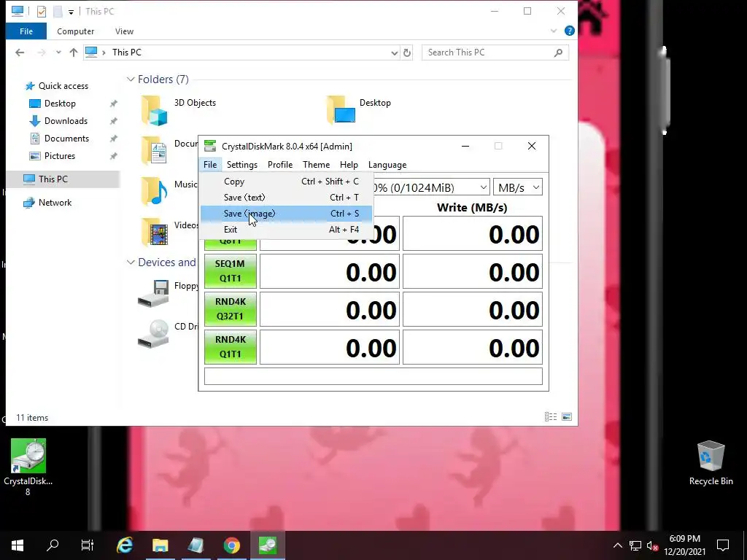Select the Videos folder icon

[155, 231]
